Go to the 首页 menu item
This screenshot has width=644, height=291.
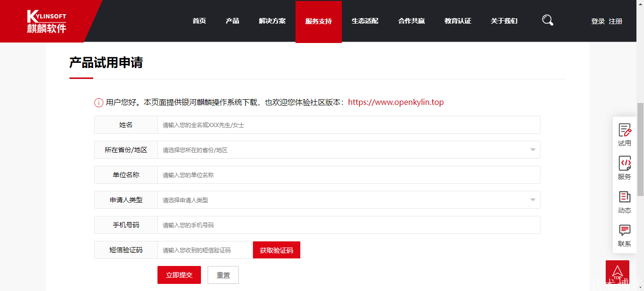199,21
